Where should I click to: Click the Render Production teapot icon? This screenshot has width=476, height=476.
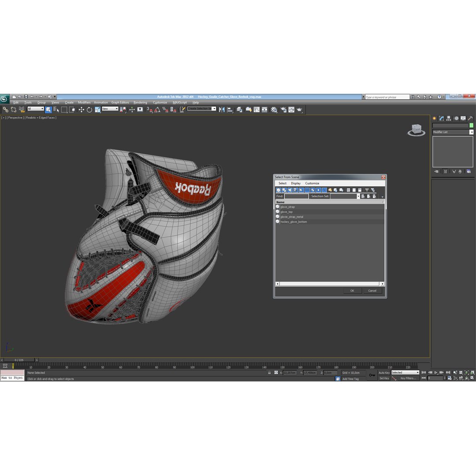[x=300, y=110]
